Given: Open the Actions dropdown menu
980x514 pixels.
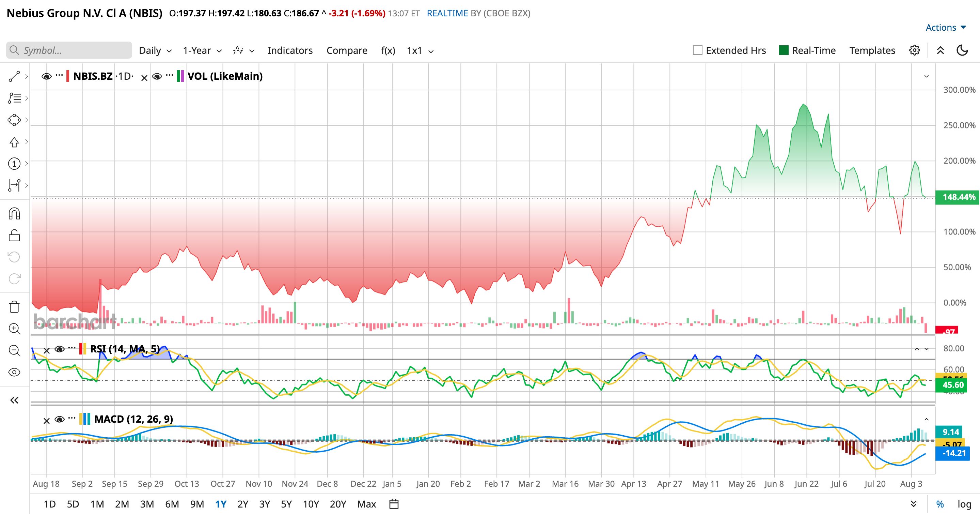Looking at the screenshot, I should coord(946,27).
